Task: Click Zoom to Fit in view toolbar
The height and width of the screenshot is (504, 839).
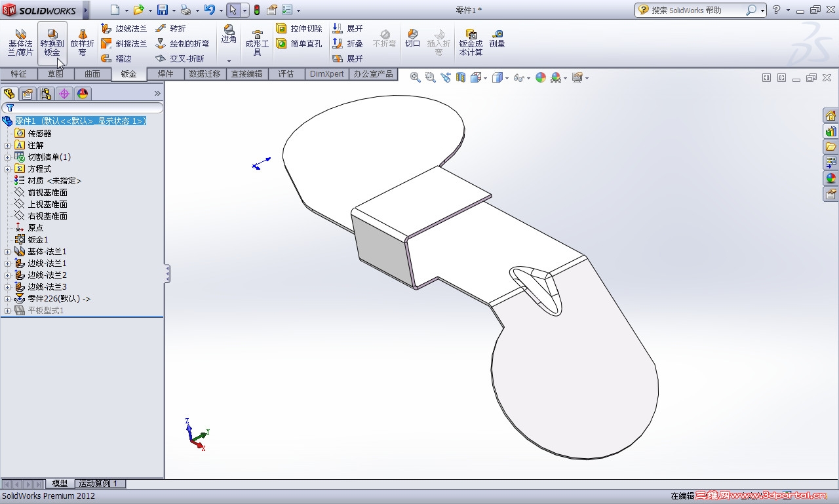Action: [x=415, y=77]
